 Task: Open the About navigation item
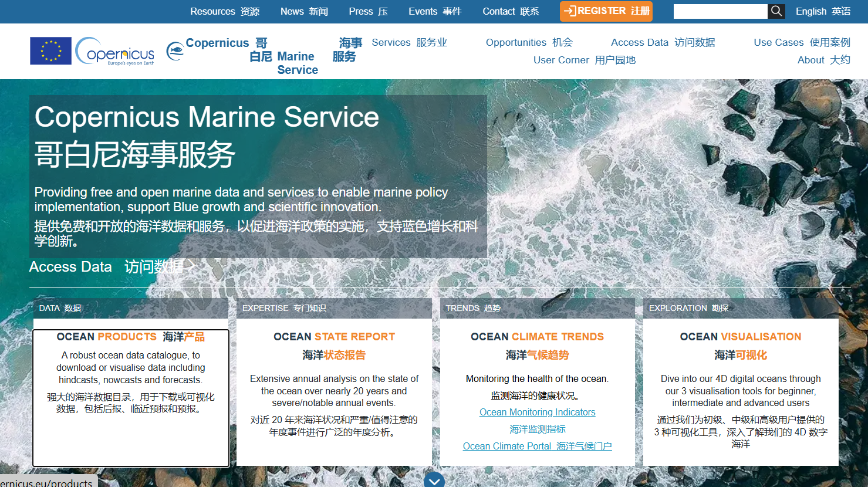coord(823,60)
